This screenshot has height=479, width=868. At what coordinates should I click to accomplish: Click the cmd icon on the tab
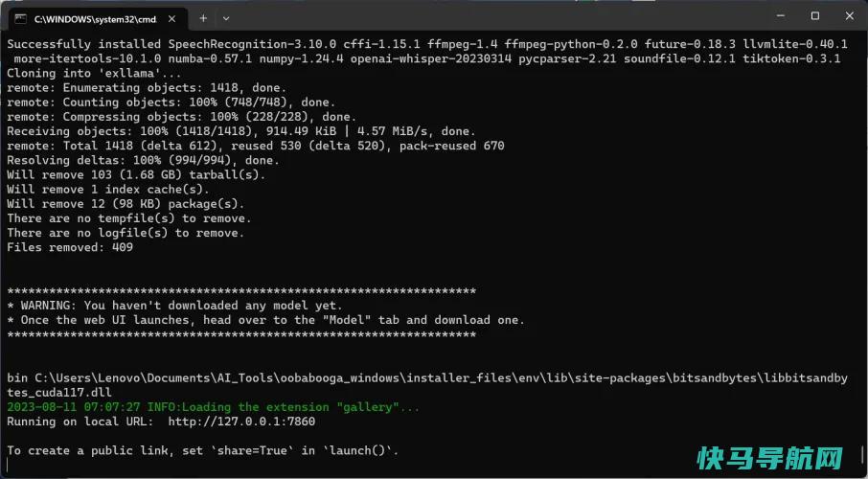coord(21,19)
